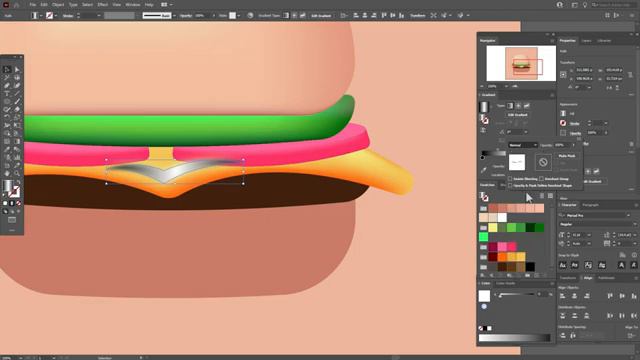Select the Selection tool in toolbox

tap(7, 70)
